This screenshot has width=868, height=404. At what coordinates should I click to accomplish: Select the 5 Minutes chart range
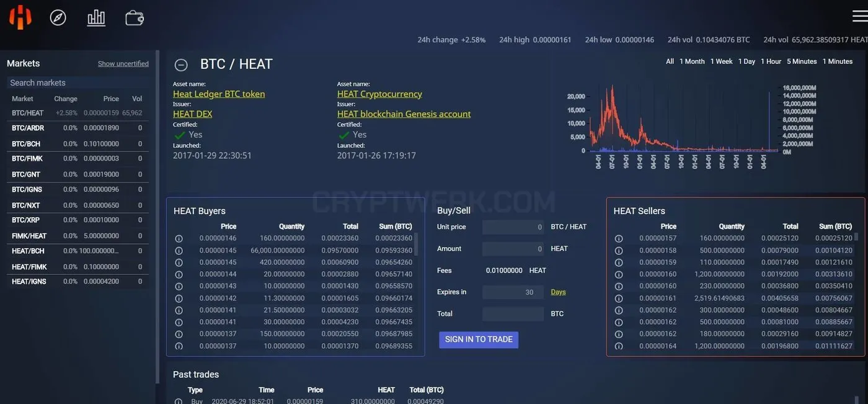(802, 61)
